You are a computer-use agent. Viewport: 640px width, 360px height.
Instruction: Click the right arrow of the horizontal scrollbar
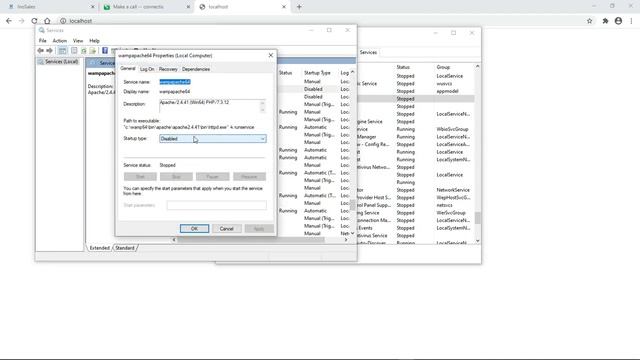click(x=346, y=240)
